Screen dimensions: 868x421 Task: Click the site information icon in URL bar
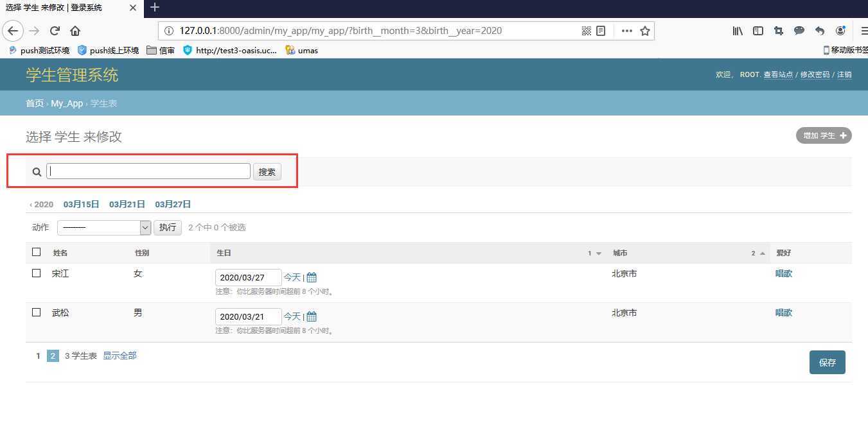coord(169,31)
